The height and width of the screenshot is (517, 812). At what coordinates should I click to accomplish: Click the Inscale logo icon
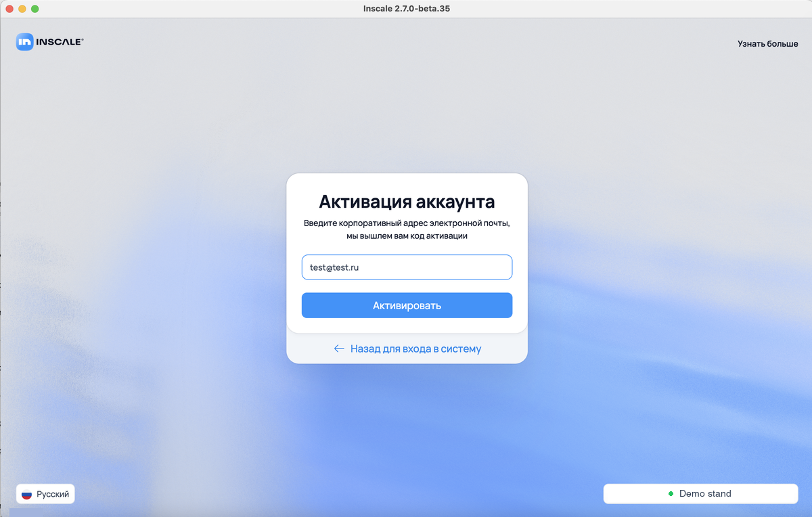(x=25, y=42)
